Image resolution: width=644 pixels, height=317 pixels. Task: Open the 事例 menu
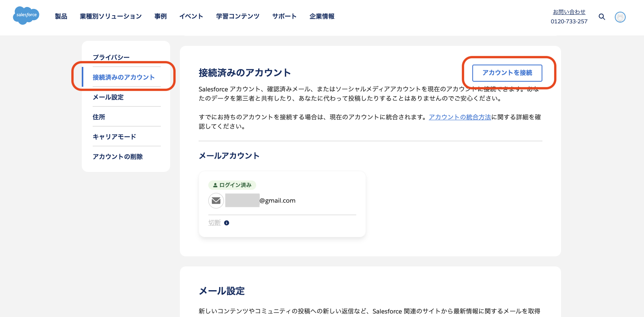click(x=160, y=16)
